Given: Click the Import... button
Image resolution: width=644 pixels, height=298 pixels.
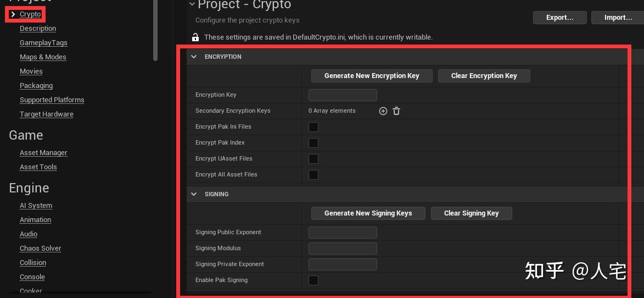Looking at the screenshot, I should (x=618, y=18).
